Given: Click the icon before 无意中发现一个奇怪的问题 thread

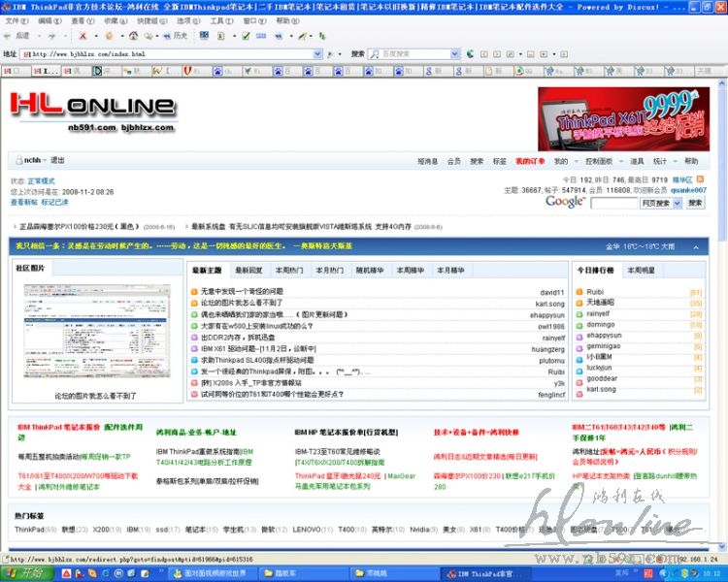Looking at the screenshot, I should coord(194,292).
